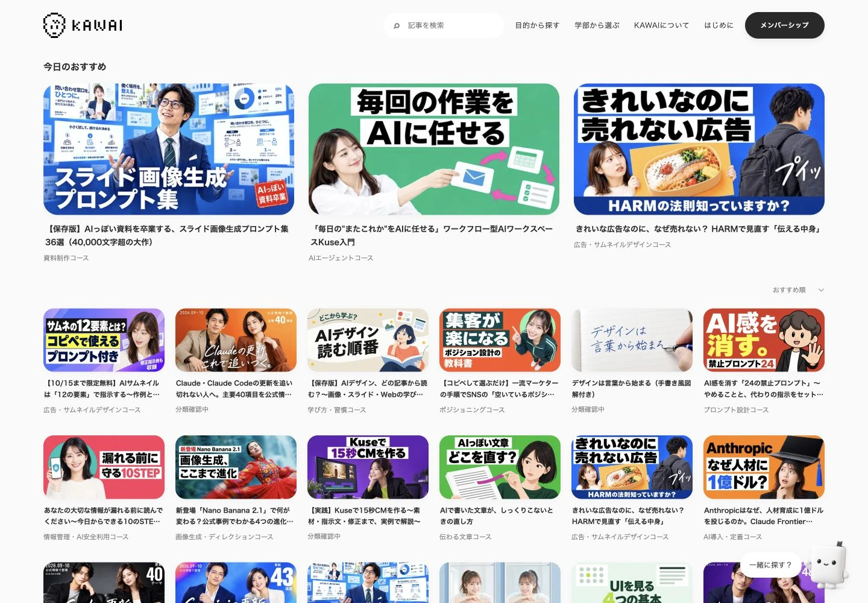This screenshot has width=868, height=603.
Task: Click the ポジショニングコース category label
Action: click(x=472, y=410)
